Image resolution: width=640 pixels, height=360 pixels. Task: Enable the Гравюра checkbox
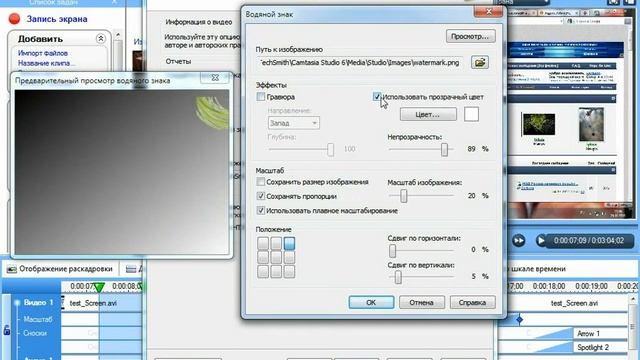click(x=261, y=97)
